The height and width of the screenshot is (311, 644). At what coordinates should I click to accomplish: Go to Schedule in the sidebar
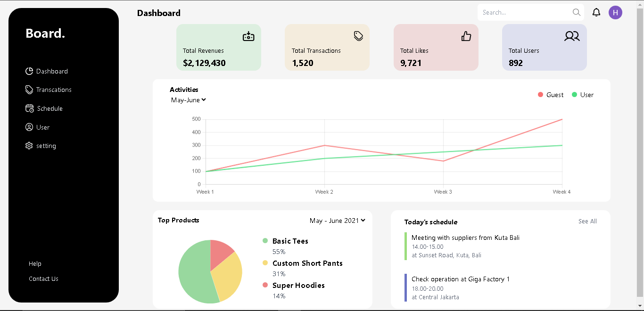click(49, 108)
